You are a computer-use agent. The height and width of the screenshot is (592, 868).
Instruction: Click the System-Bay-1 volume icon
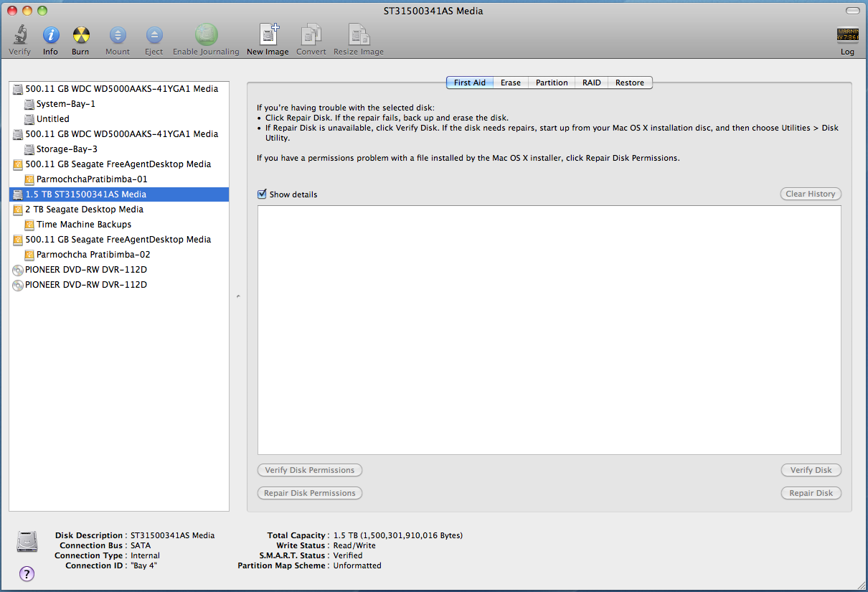29,104
